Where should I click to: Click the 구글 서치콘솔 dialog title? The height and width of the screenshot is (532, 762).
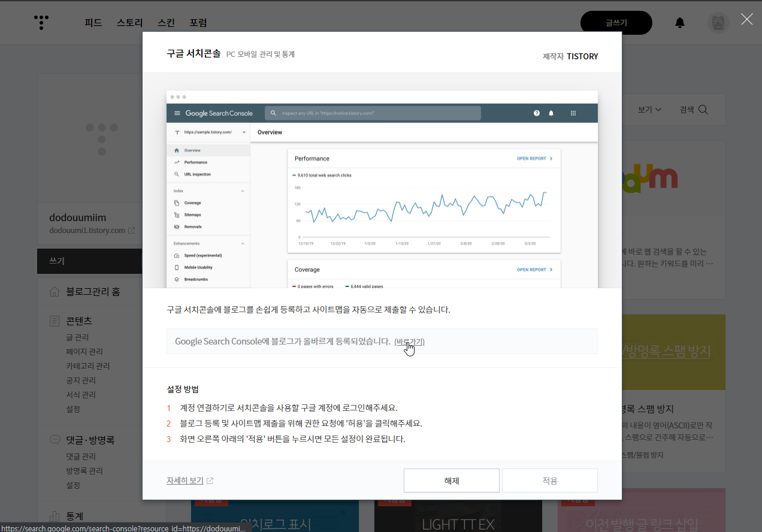tap(193, 54)
